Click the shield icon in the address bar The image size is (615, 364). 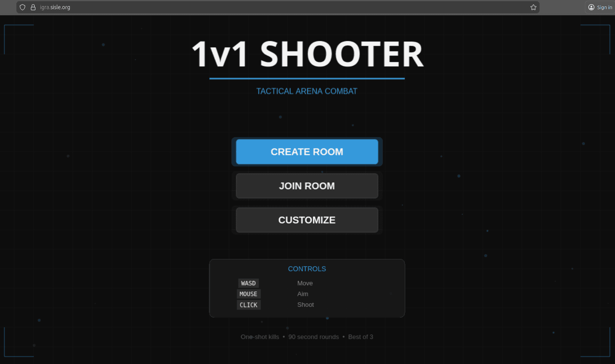(x=22, y=7)
